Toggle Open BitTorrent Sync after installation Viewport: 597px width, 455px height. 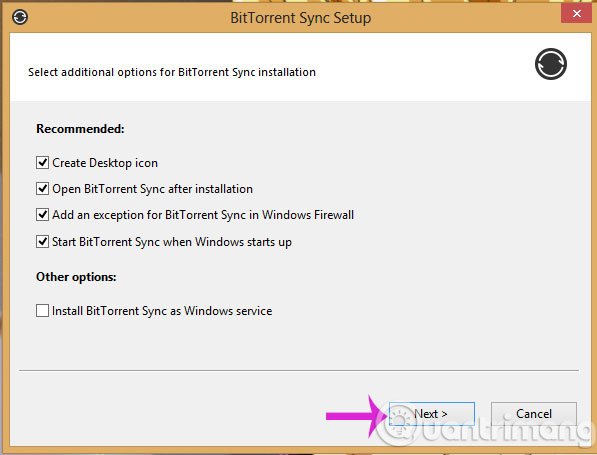coord(42,189)
